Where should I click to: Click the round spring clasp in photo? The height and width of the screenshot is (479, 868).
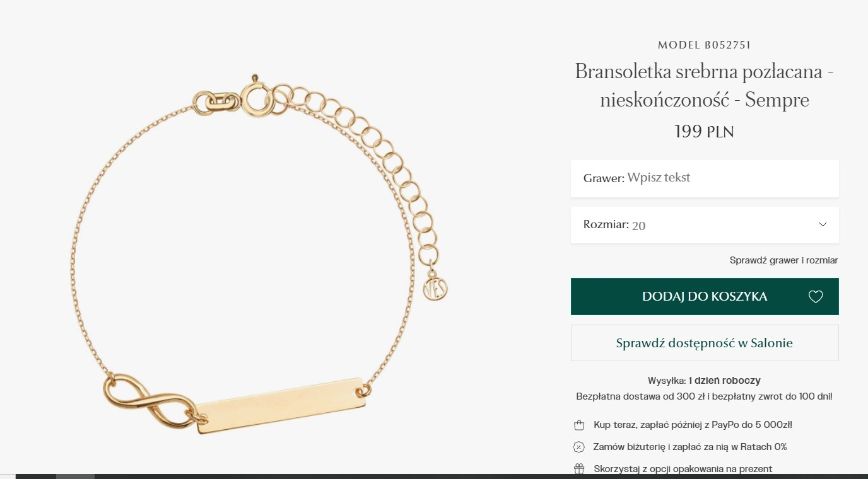(x=257, y=99)
